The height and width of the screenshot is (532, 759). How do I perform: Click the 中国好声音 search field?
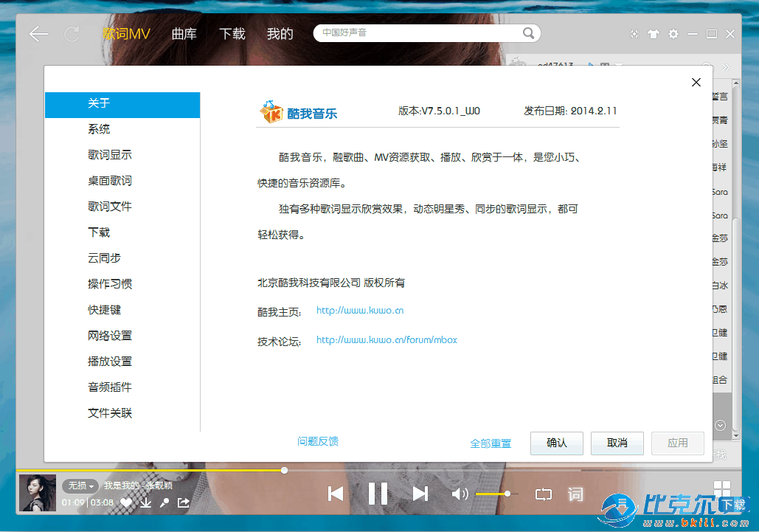[x=419, y=33]
